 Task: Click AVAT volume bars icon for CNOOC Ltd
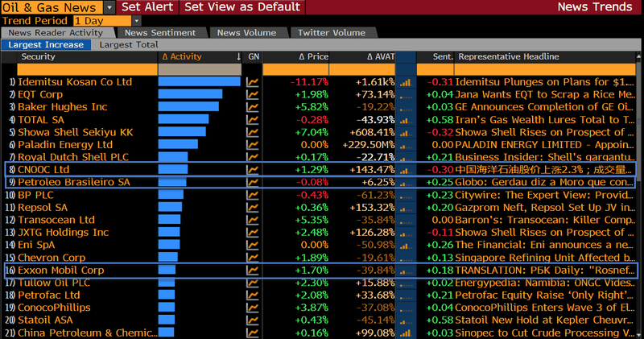(x=406, y=170)
